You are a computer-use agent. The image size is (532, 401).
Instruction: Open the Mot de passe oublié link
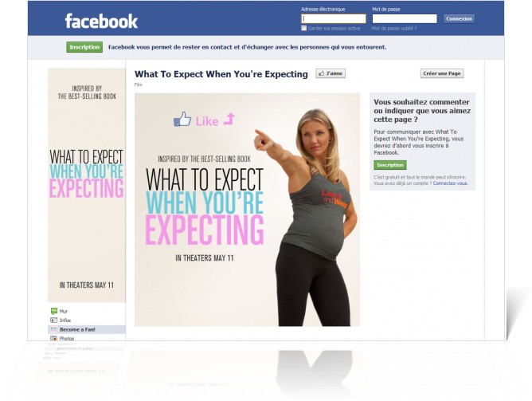coord(394,29)
